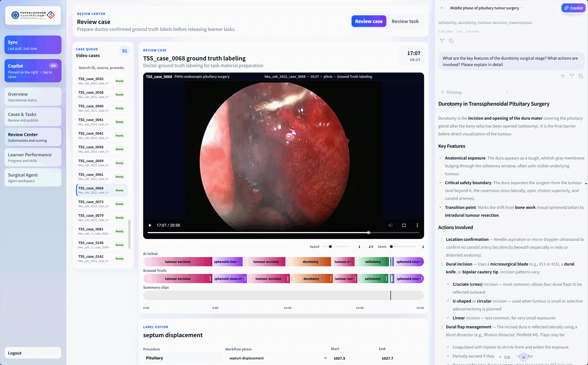The image size is (588, 365).
Task: Switch to the Review task tab
Action: click(405, 21)
